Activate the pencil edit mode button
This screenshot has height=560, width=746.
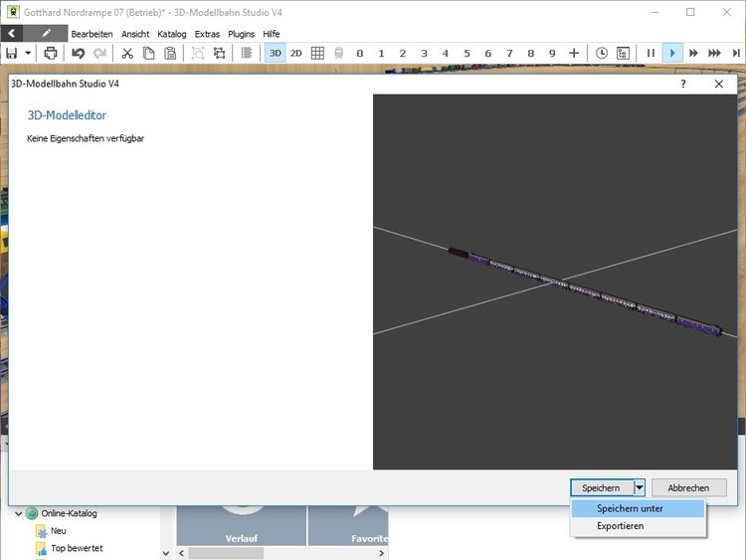pyautogui.click(x=46, y=33)
